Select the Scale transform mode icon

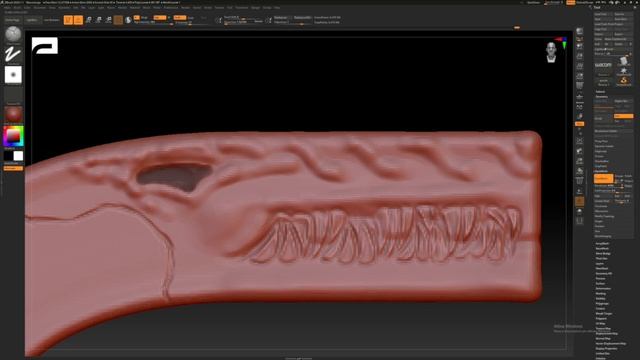[x=98, y=20]
